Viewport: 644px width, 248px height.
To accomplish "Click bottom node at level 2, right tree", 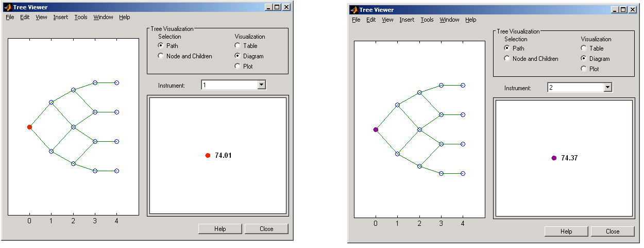I will pos(419,166).
